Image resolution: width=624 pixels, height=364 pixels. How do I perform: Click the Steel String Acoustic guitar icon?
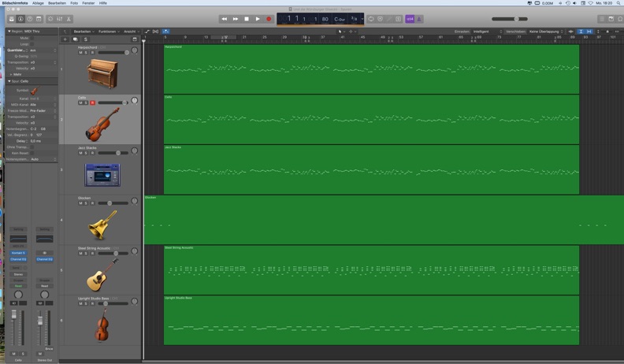(x=102, y=274)
